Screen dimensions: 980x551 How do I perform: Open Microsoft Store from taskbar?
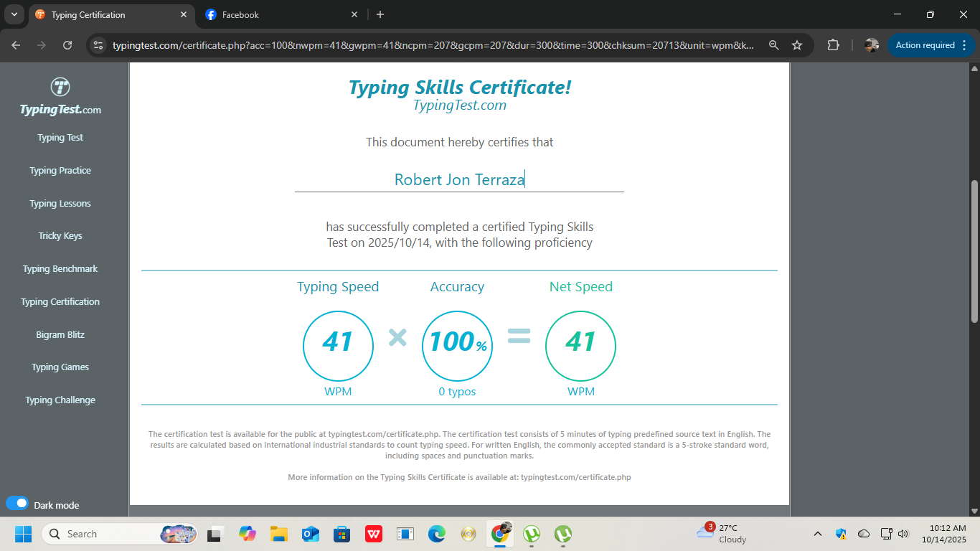click(x=341, y=534)
